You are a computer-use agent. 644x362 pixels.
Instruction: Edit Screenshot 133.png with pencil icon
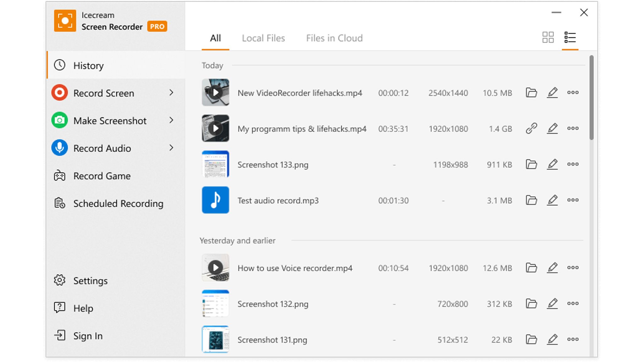tap(552, 164)
